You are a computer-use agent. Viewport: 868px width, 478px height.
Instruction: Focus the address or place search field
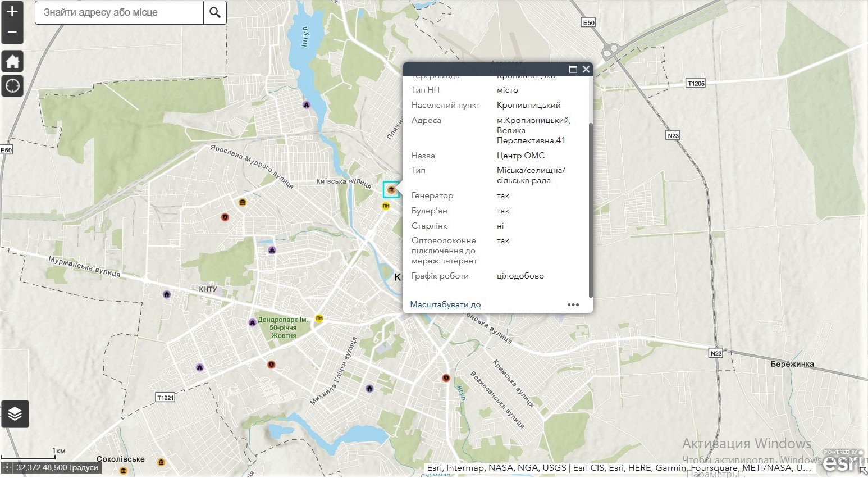119,12
